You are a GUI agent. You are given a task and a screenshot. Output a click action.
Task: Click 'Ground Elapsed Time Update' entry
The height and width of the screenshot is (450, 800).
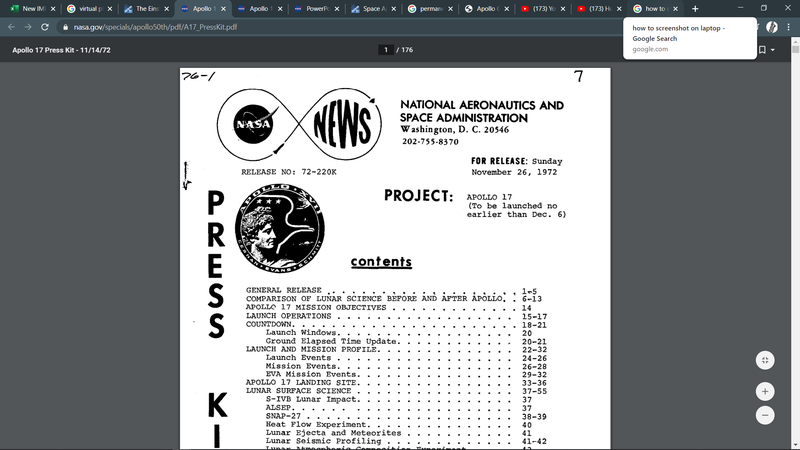[406, 341]
